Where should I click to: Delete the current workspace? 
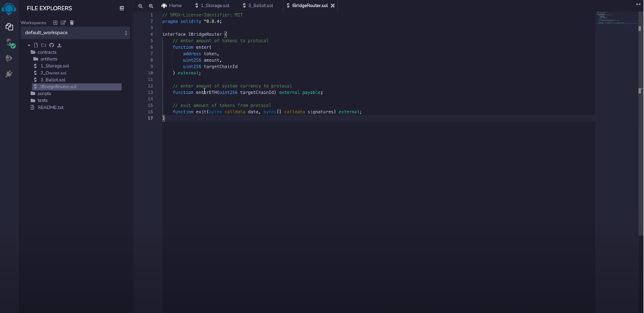pyautogui.click(x=71, y=23)
